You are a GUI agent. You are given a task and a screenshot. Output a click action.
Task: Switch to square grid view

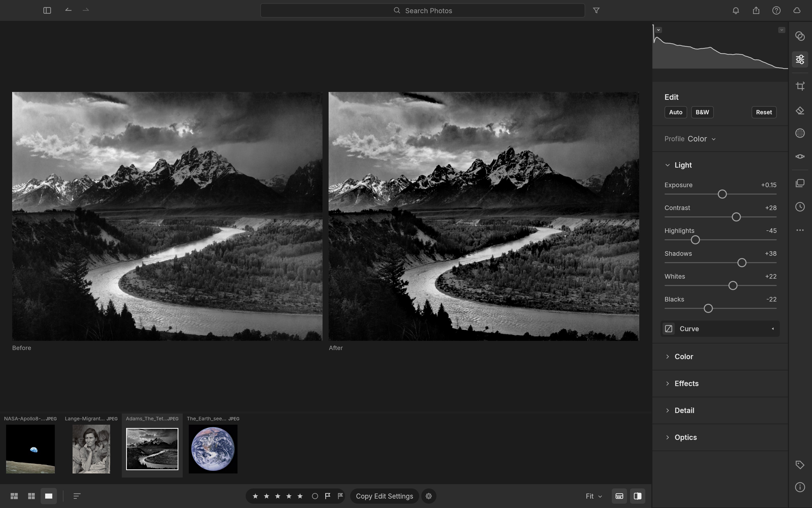31,496
